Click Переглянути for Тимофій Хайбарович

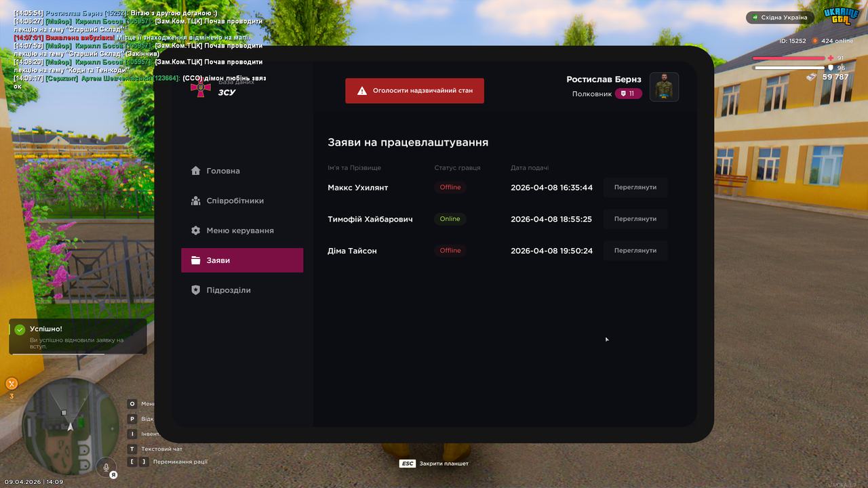coord(635,219)
